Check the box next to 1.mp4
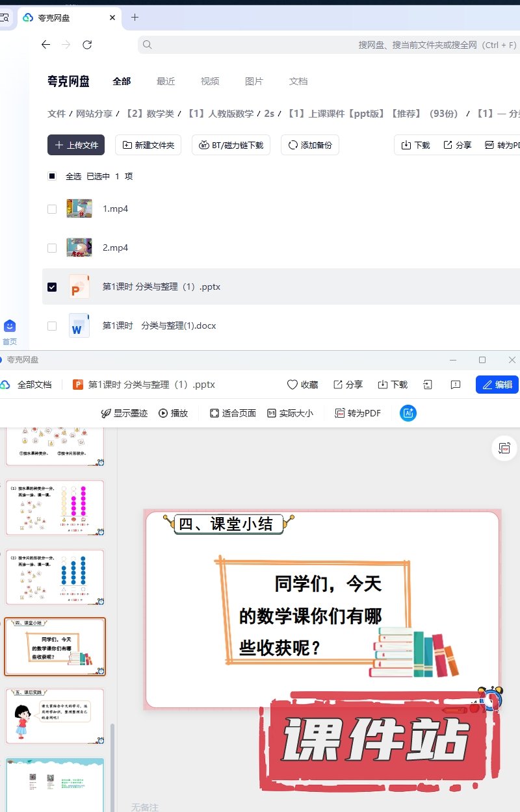Screen dimensions: 520x812 [x=52, y=209]
